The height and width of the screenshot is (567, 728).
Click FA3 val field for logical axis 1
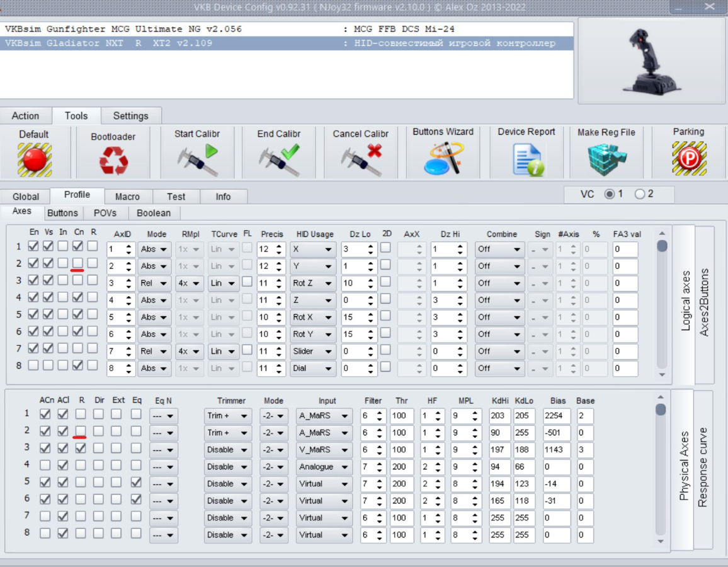coord(625,249)
